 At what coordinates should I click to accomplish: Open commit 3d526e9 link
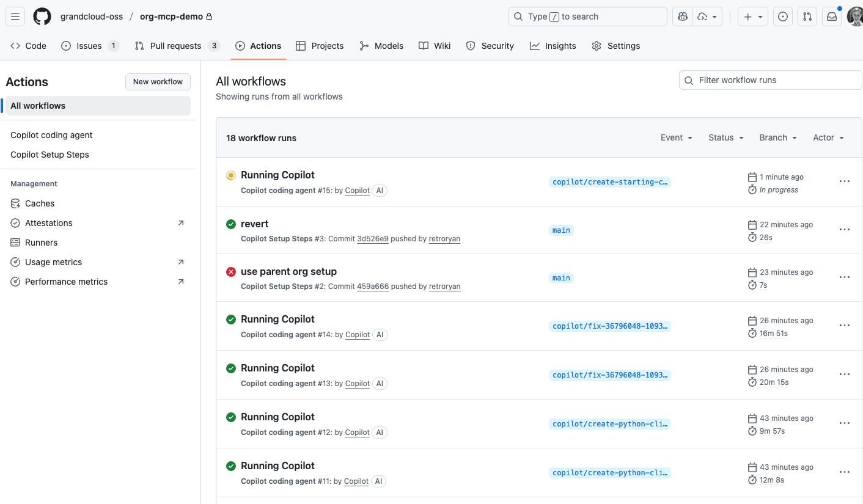tap(373, 239)
